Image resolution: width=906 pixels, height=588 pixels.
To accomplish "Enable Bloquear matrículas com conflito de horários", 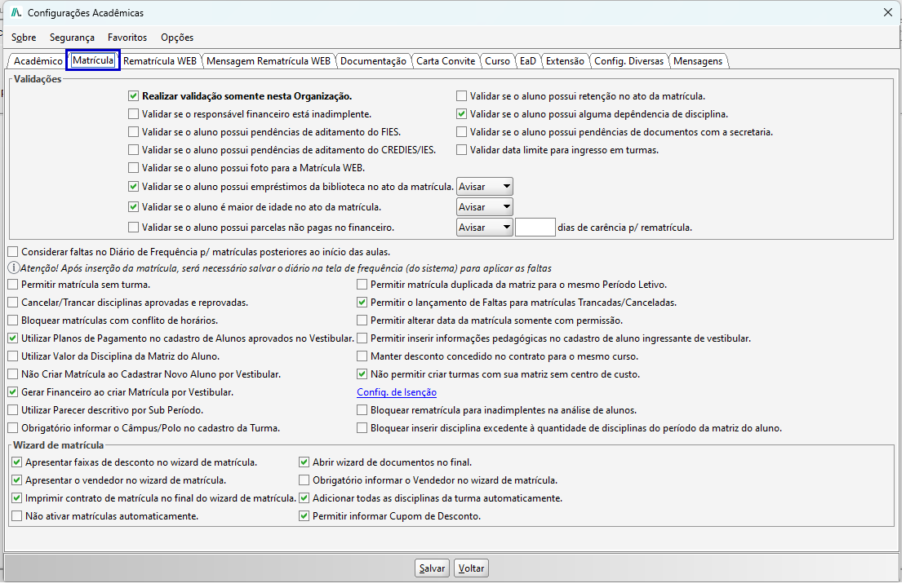I will tap(13, 320).
